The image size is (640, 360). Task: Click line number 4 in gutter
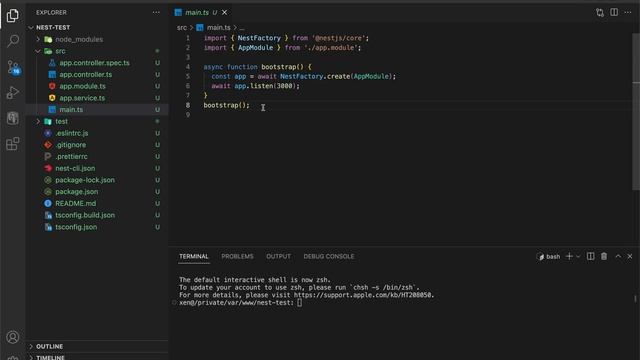pos(188,67)
